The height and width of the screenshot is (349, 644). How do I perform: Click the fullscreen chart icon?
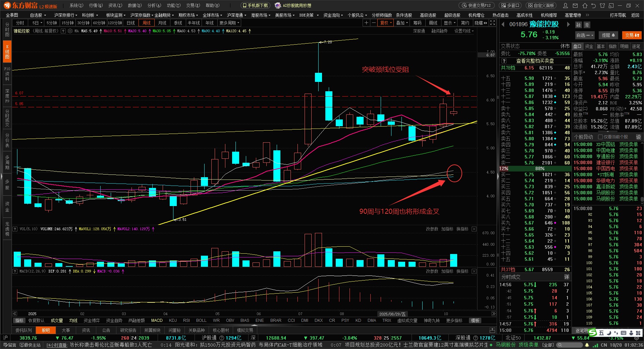click(x=492, y=23)
